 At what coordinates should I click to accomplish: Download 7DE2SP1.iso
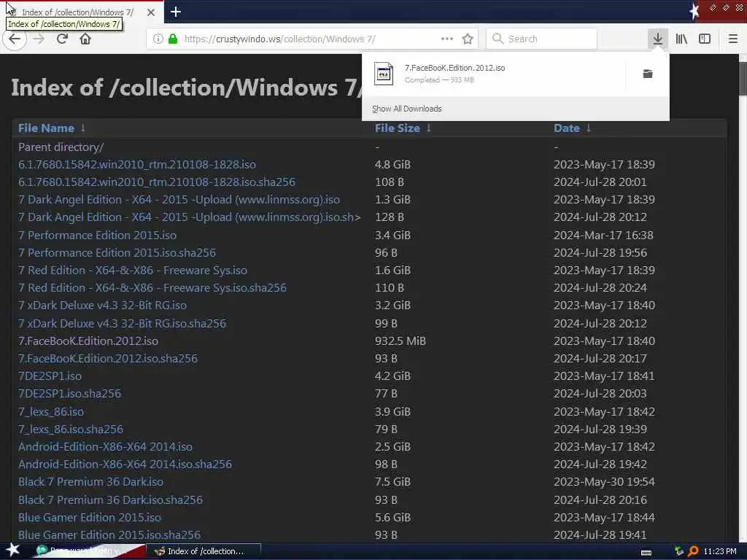pos(50,376)
